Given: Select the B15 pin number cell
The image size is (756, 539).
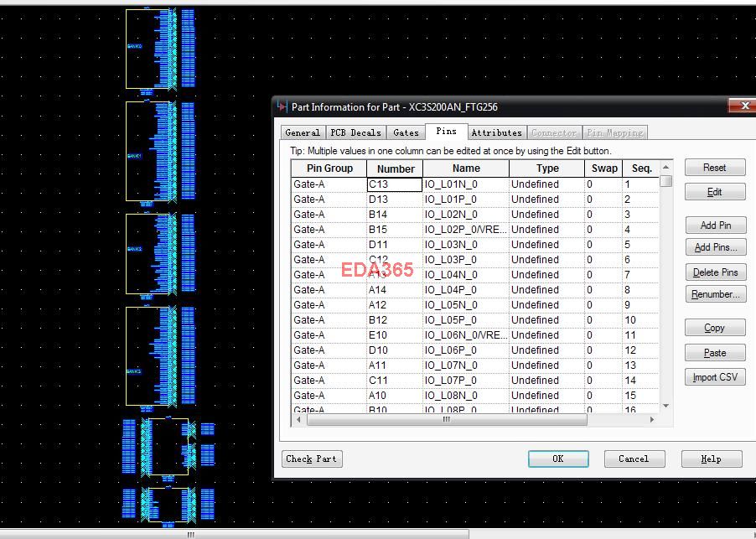Looking at the screenshot, I should (x=395, y=230).
